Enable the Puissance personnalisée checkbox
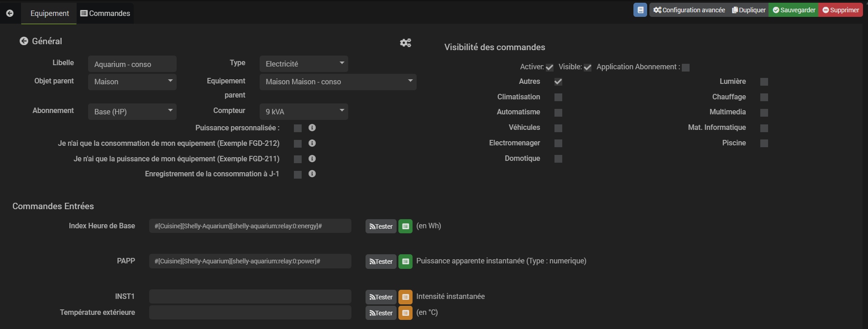This screenshot has height=329, width=868. pos(298,128)
